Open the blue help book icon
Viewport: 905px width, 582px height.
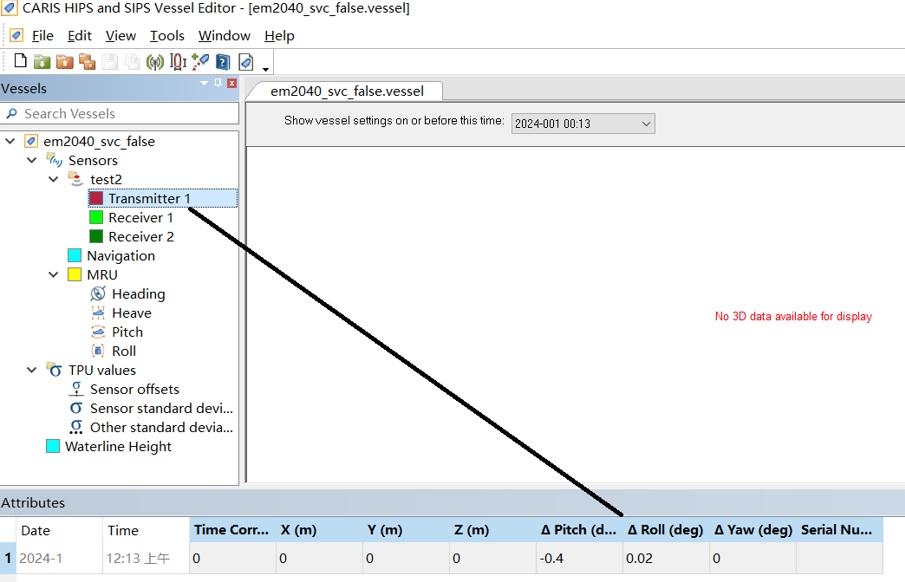tap(223, 62)
